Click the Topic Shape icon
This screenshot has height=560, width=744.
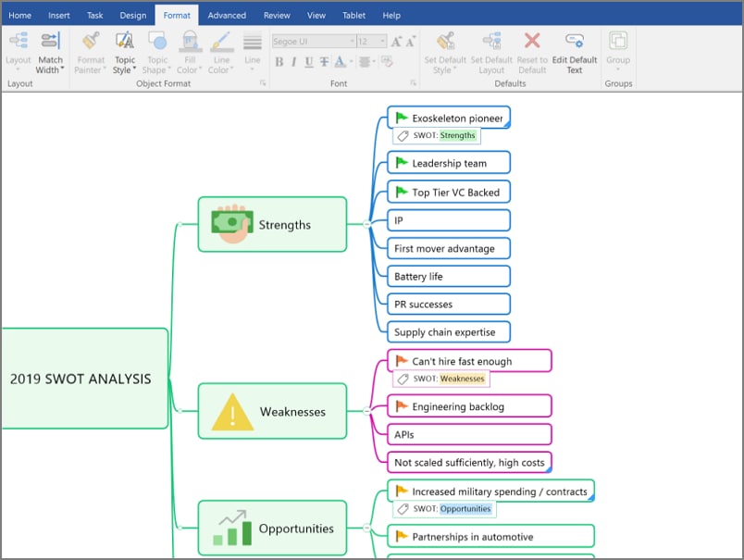157,42
